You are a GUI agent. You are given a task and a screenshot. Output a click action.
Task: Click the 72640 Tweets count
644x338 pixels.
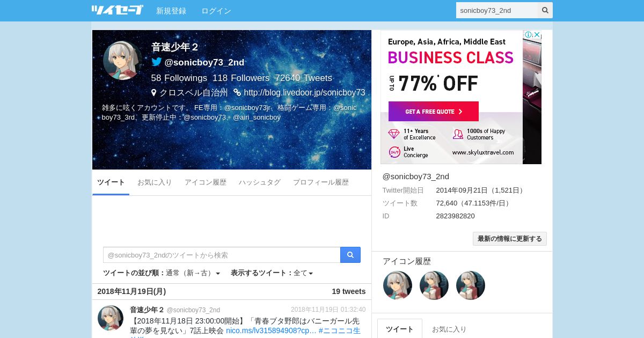303,78
